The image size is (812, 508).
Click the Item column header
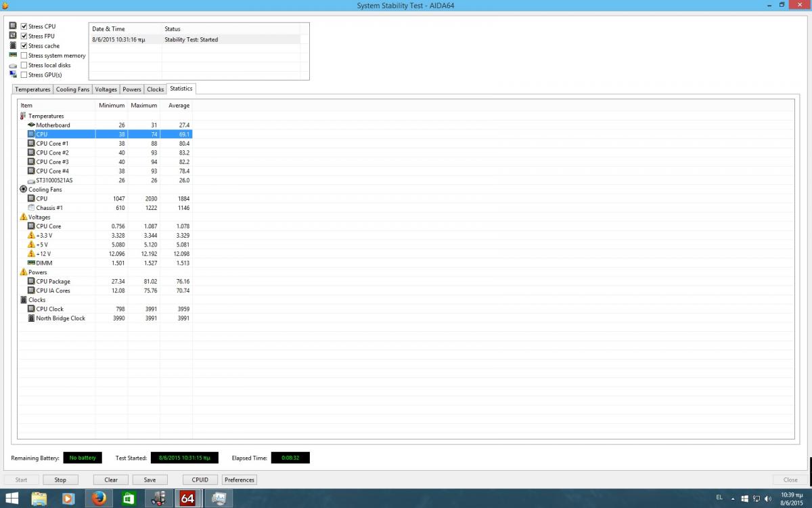[57, 106]
